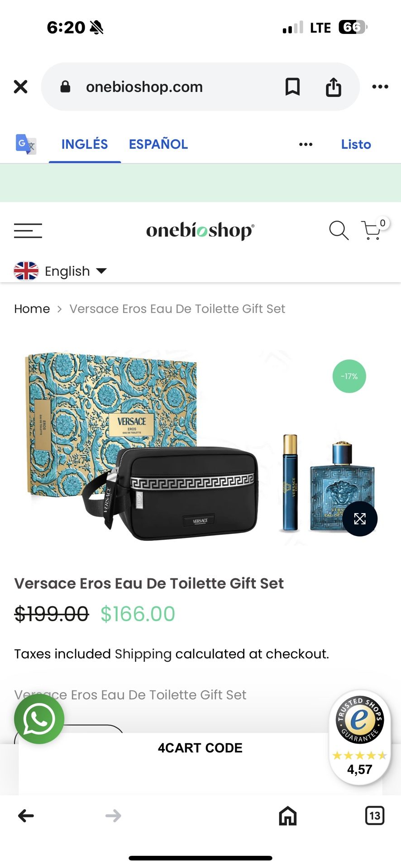Open the hamburger menu of onebioshop
The image size is (401, 868).
pos(28,231)
